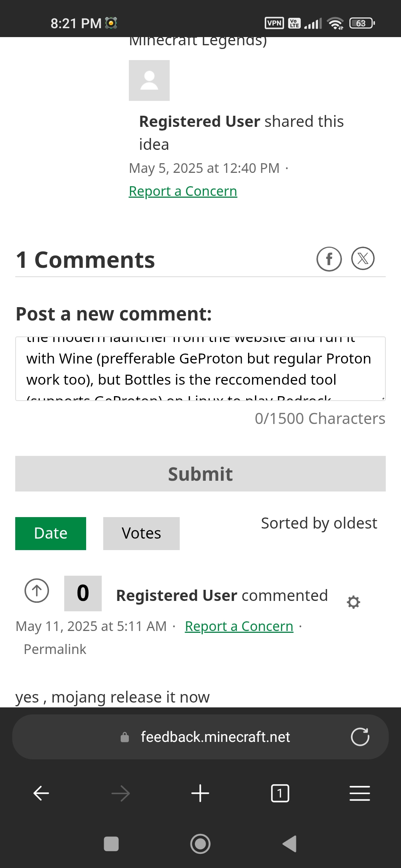Share idea on Facebook icon

(329, 259)
